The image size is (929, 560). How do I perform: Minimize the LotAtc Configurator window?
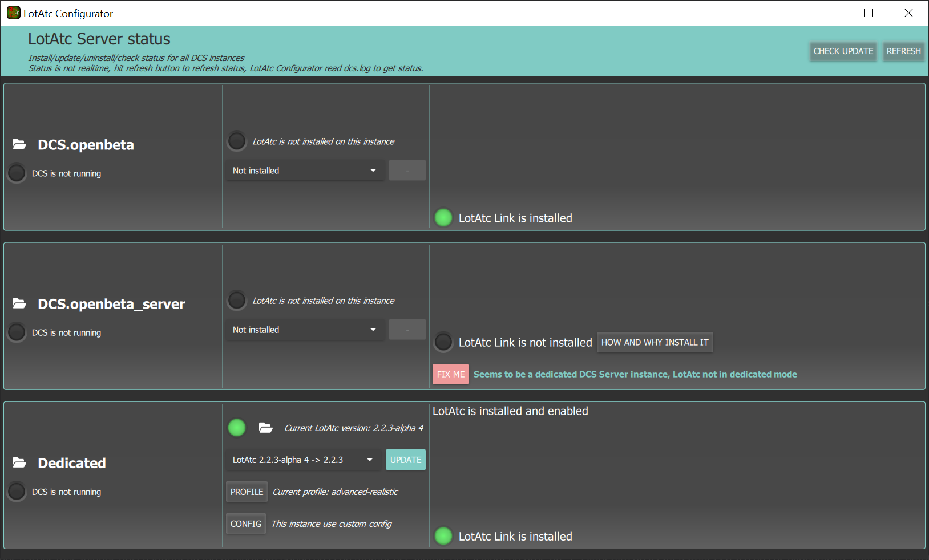(829, 13)
